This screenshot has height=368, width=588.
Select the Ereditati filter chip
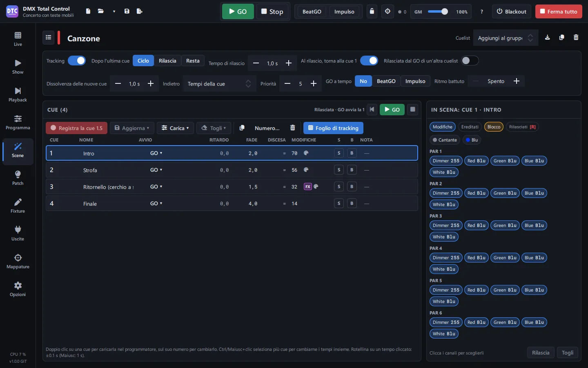point(470,127)
